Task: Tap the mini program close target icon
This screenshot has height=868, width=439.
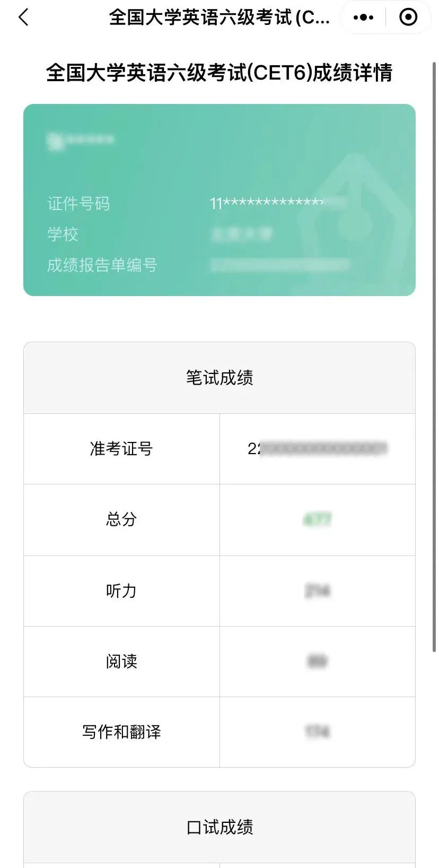Action: pyautogui.click(x=408, y=18)
